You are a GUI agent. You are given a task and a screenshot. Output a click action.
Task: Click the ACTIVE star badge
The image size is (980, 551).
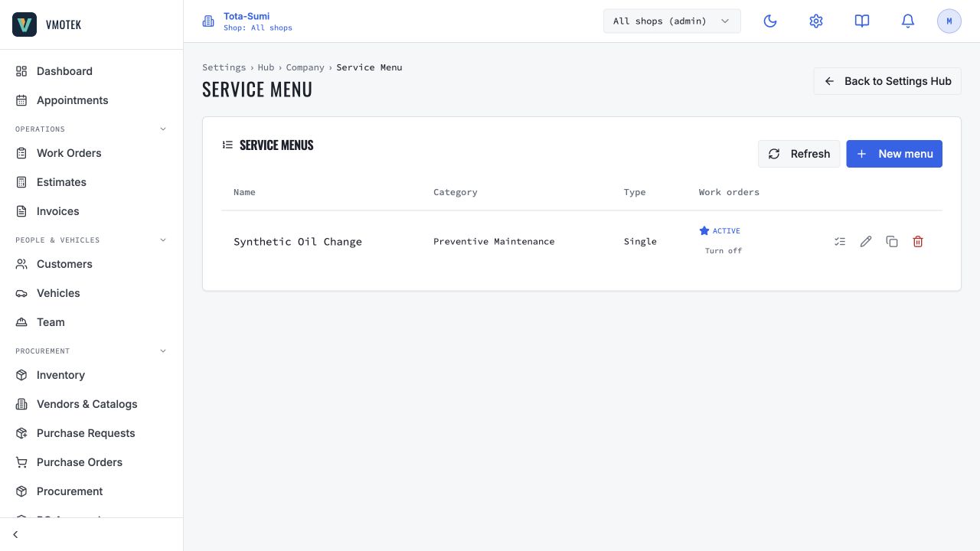tap(720, 230)
